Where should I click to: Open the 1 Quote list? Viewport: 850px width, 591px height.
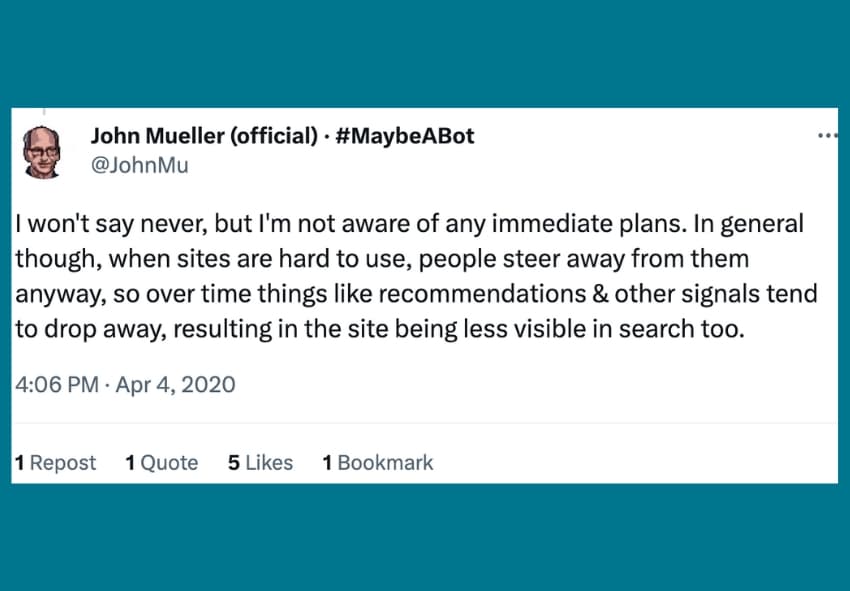pos(161,462)
